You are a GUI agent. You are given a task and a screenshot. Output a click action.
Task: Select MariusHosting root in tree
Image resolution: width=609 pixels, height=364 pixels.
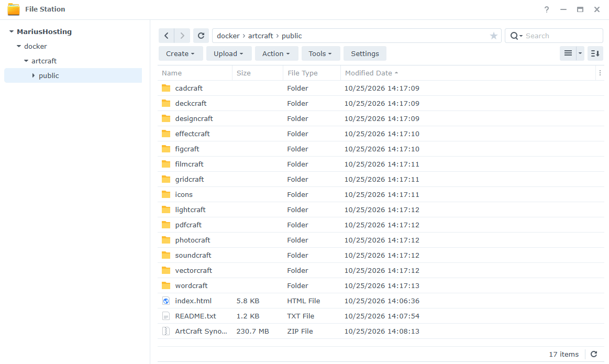tap(44, 31)
